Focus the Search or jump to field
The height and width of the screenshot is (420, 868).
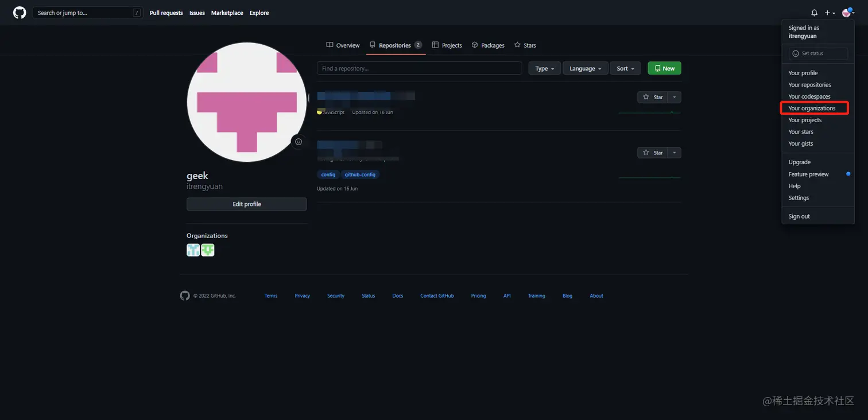[x=88, y=13]
